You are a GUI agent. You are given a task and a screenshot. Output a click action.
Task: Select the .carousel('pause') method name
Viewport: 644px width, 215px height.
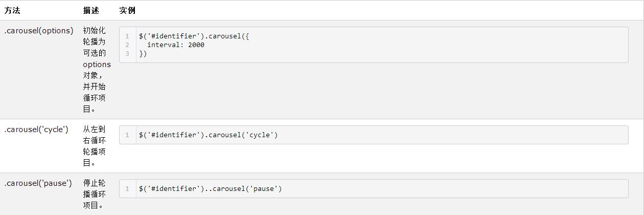point(38,183)
